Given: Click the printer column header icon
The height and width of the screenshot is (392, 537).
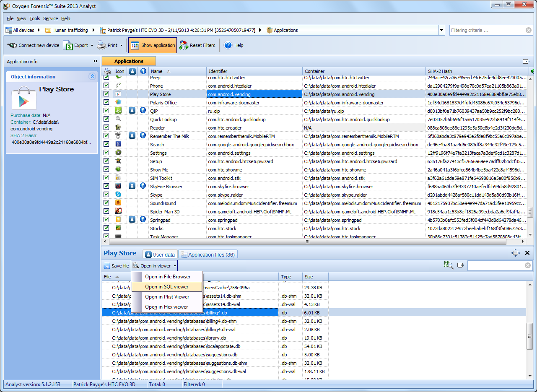Looking at the screenshot, I should 107,71.
